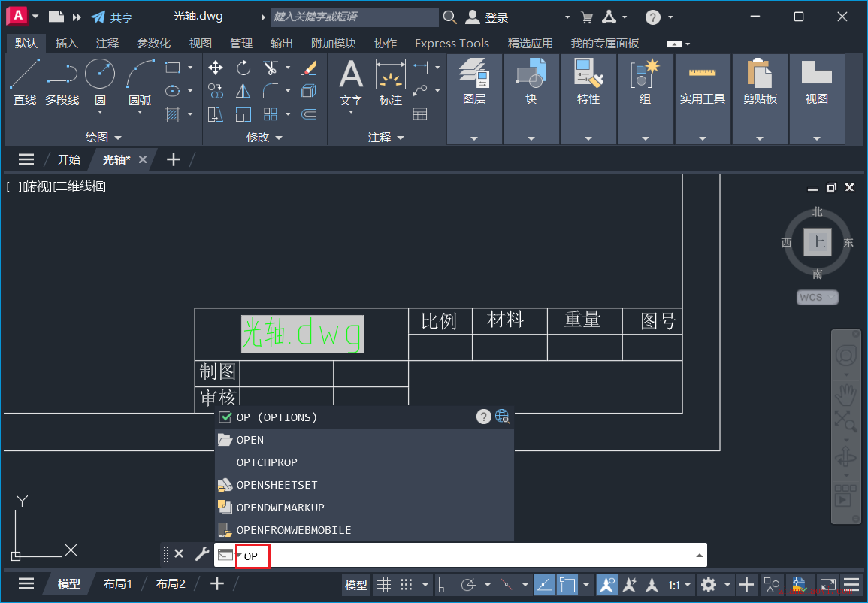This screenshot has height=603, width=868.
Task: Switch to the 布局1 layout
Action: click(x=118, y=583)
